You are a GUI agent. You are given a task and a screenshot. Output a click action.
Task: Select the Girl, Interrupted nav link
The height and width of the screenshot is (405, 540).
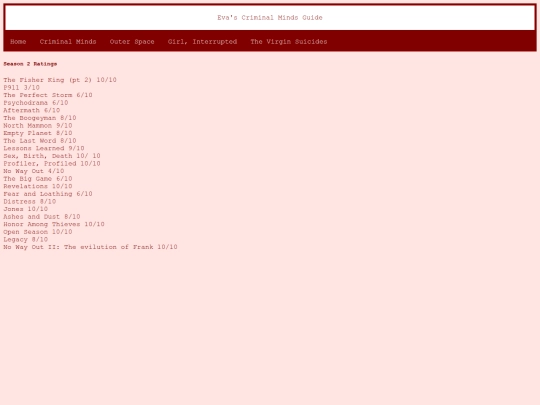pos(202,42)
